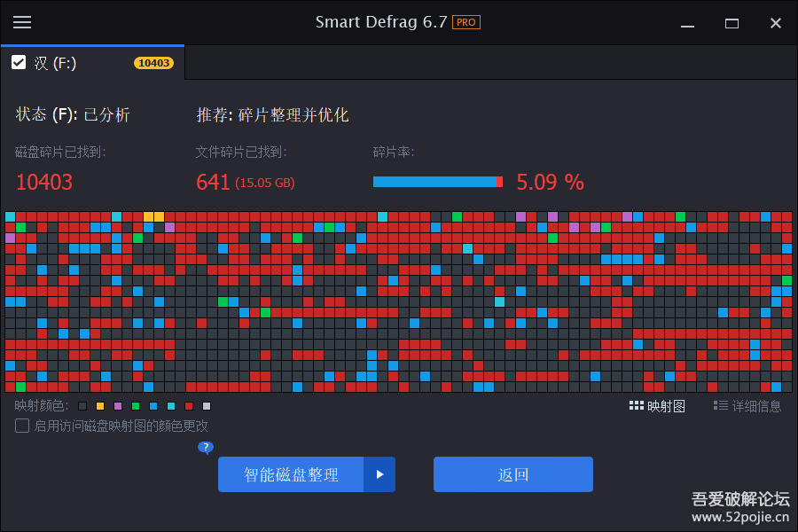Click the yellow legend color swatch
This screenshot has height=532, width=798.
click(100, 406)
